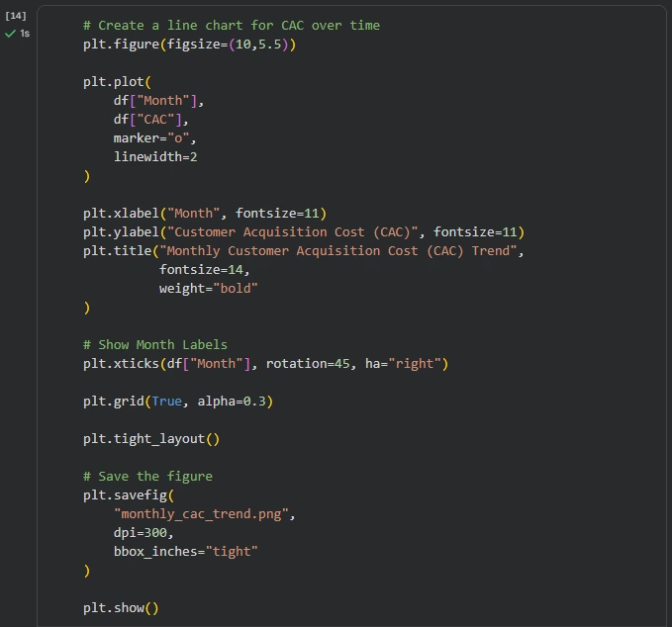Click the plt.show() line
The image size is (672, 627).
pos(121,608)
